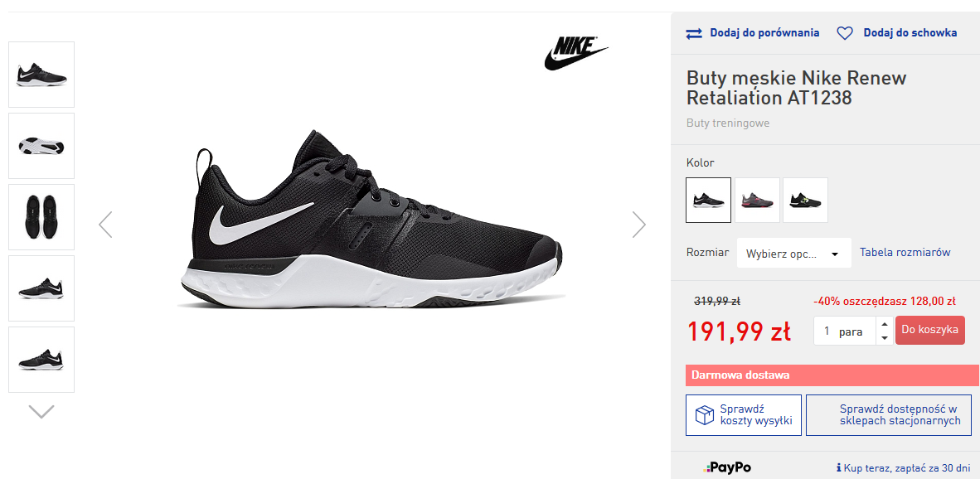Image resolution: width=980 pixels, height=479 pixels.
Task: Click the PayPo logo
Action: [727, 467]
